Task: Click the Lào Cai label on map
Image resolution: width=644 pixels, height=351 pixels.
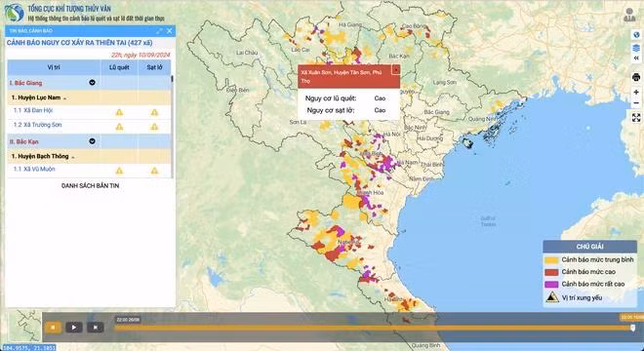Action: tap(301, 50)
